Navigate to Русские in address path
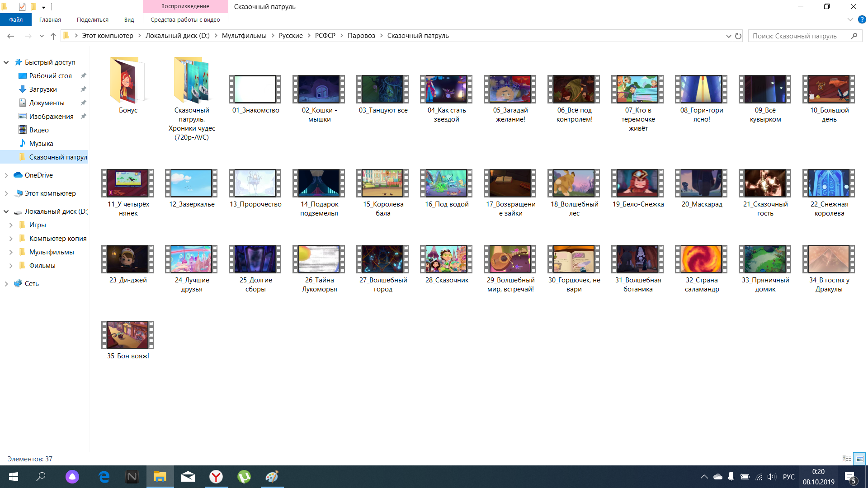Screen dimensions: 868x488 pos(291,36)
